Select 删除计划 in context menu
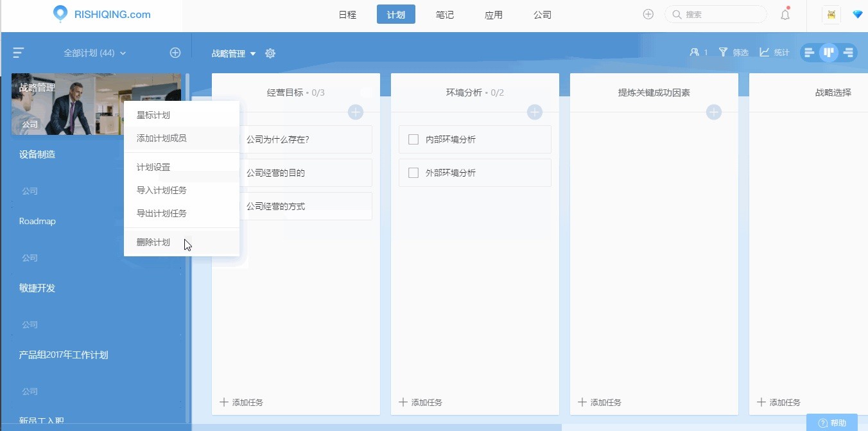The height and width of the screenshot is (431, 868). click(182, 243)
